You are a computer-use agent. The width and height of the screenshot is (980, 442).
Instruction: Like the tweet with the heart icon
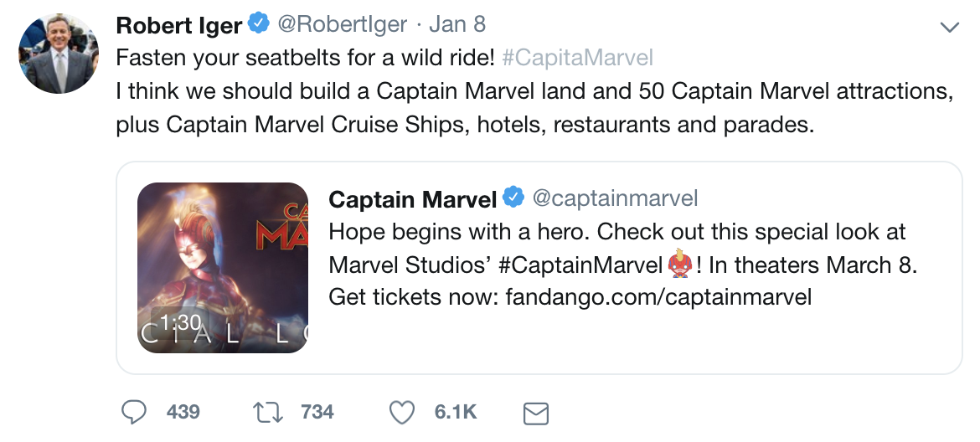403,412
